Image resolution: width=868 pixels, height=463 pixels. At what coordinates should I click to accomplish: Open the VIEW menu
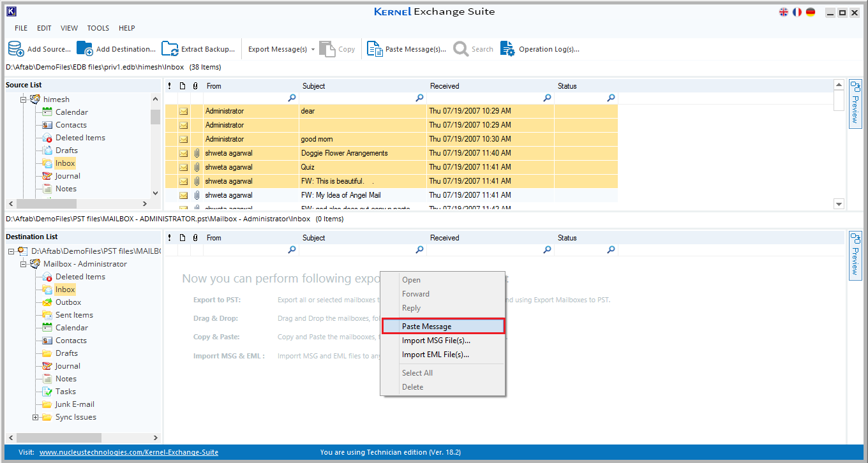point(70,28)
